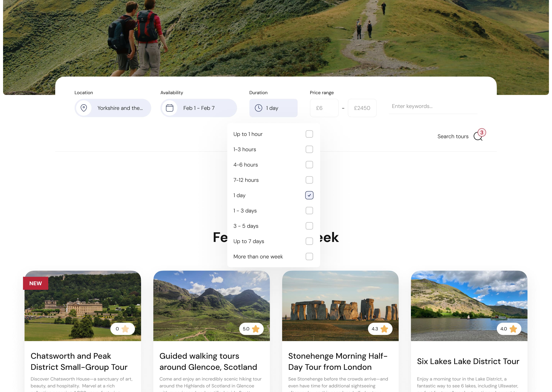
Task: Click the red filter count badge
Action: [481, 132]
